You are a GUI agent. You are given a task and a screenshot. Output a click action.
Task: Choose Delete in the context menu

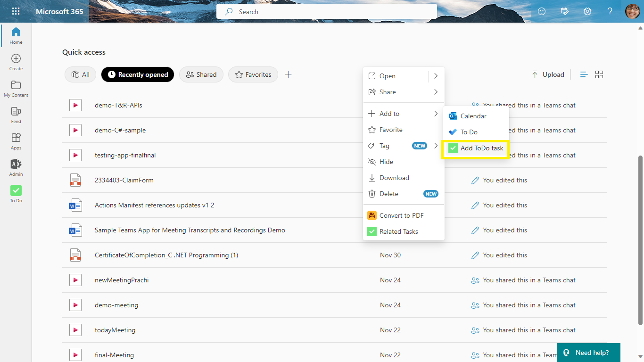[x=404, y=194]
